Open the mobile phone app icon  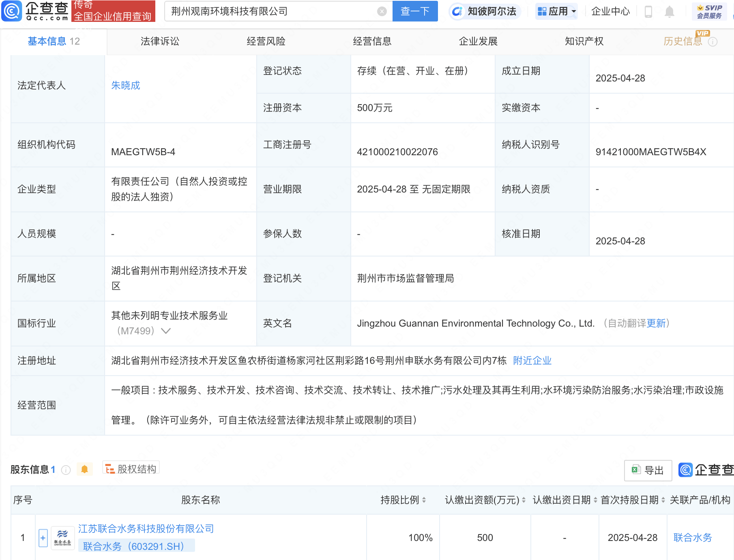pyautogui.click(x=648, y=12)
